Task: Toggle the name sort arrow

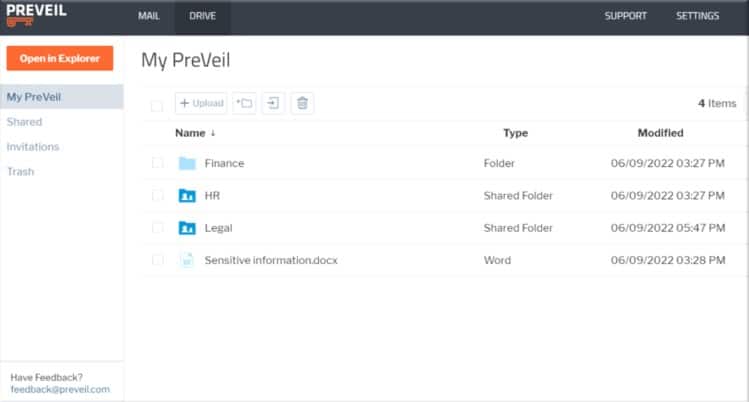Action: tap(213, 133)
